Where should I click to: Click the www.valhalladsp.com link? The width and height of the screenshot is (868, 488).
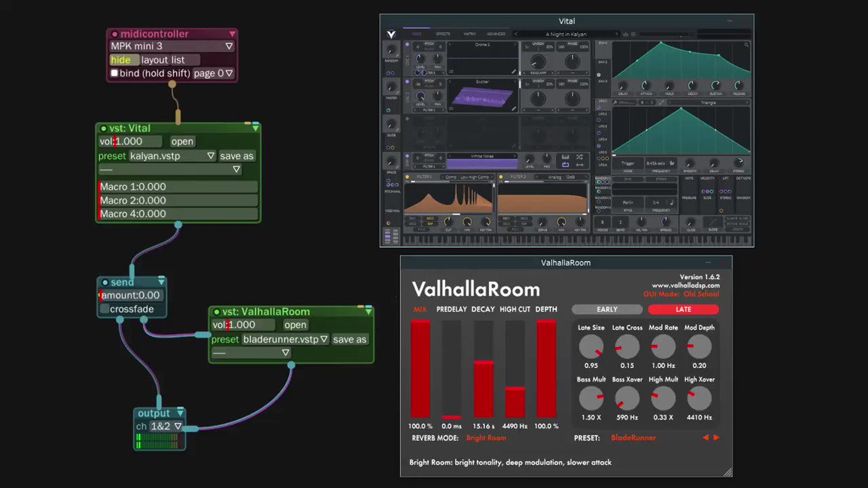686,286
